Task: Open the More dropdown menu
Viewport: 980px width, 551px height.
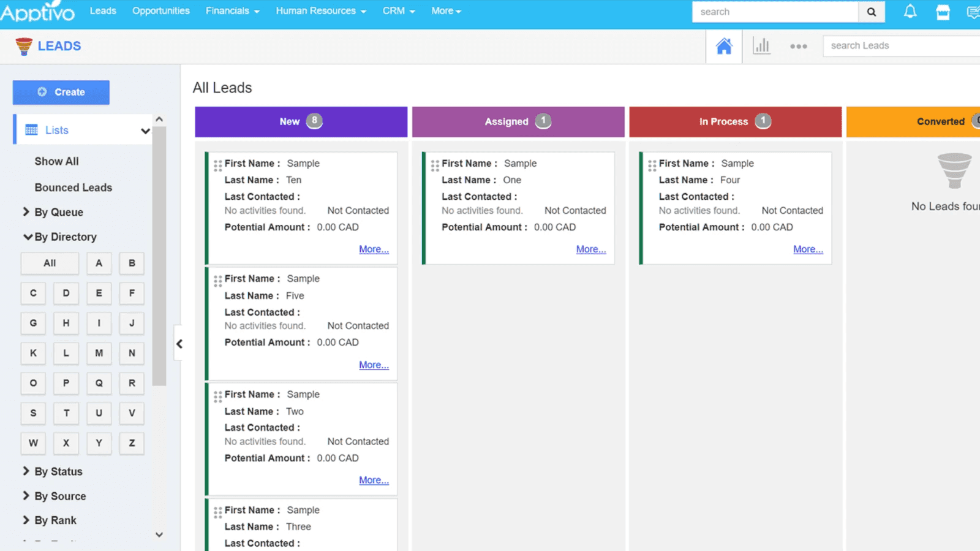Action: (x=446, y=11)
